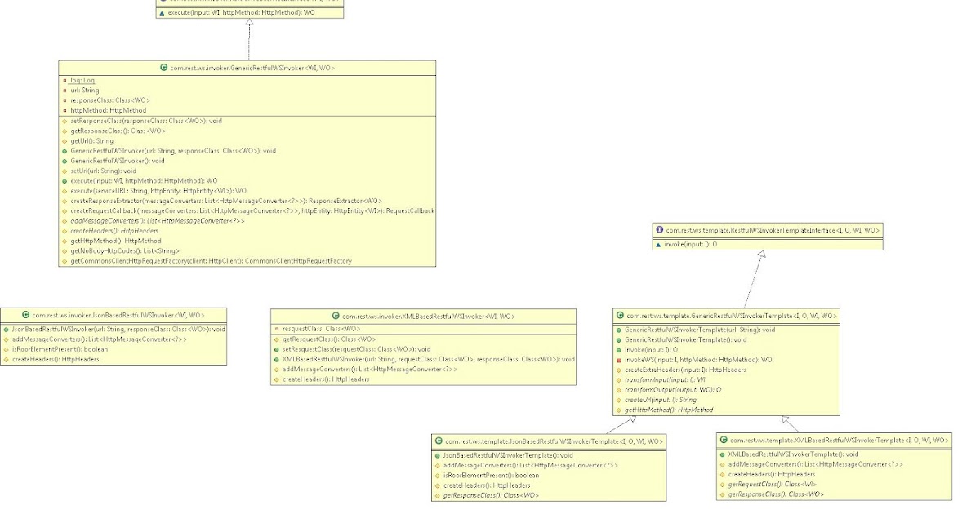980x514 pixels.
Task: Select the 'GenericRestfulWSInvokerTemplate(): void' constructor
Action: click(685, 339)
